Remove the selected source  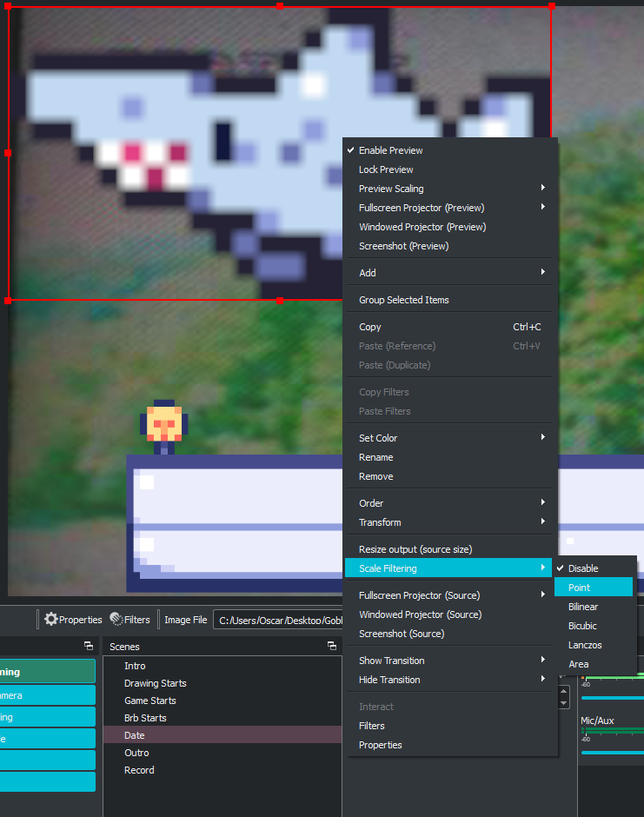pyautogui.click(x=449, y=476)
